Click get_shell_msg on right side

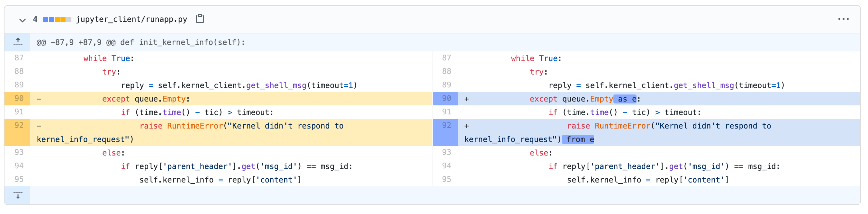pos(704,85)
